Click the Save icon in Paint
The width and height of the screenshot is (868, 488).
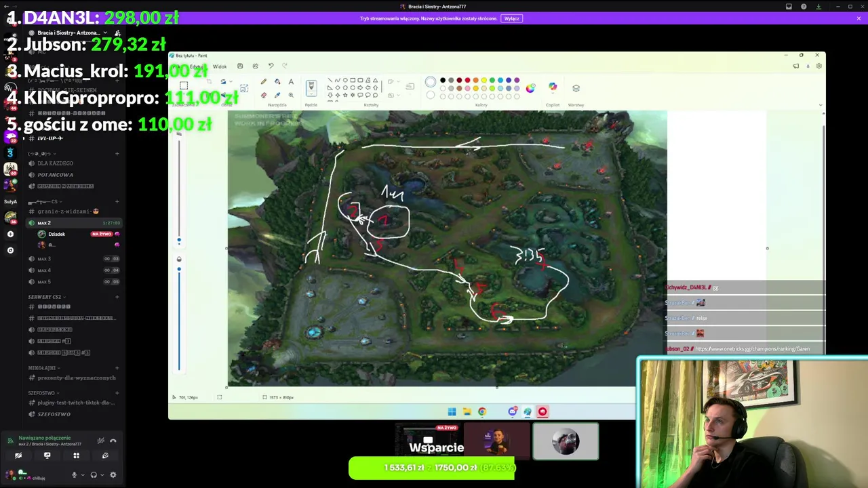pos(240,66)
